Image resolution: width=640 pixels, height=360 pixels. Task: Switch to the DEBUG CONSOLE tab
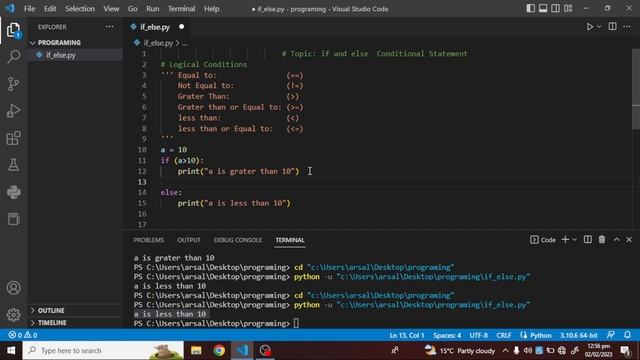point(238,240)
